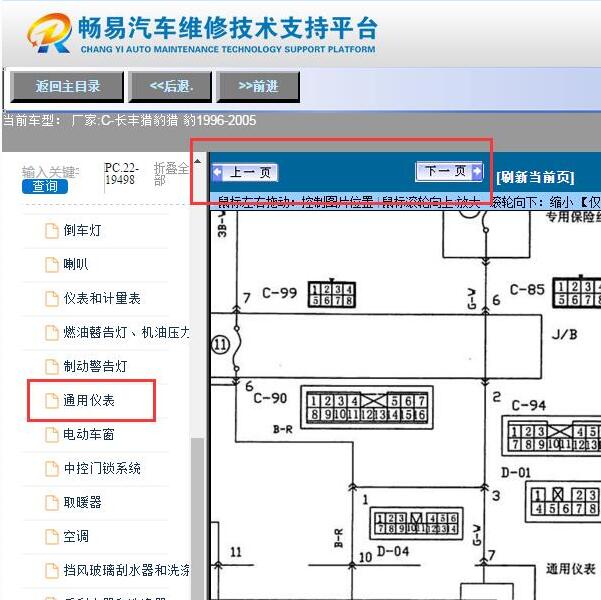Click D-01 connector label in diagram
601x600 pixels.
[x=516, y=472]
